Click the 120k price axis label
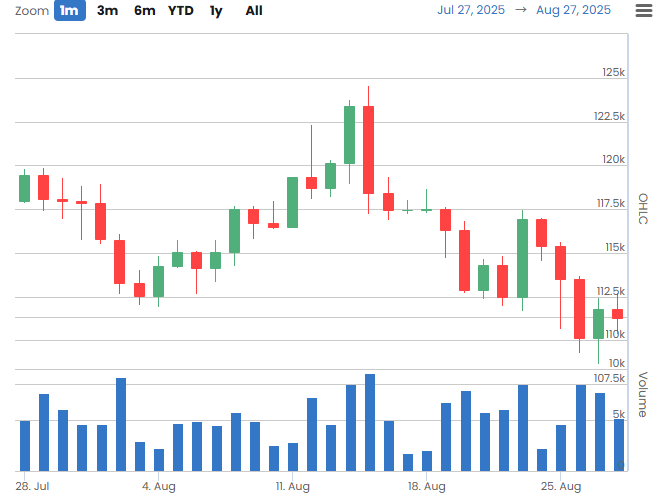Screen dimensions: 657x497 [613, 159]
